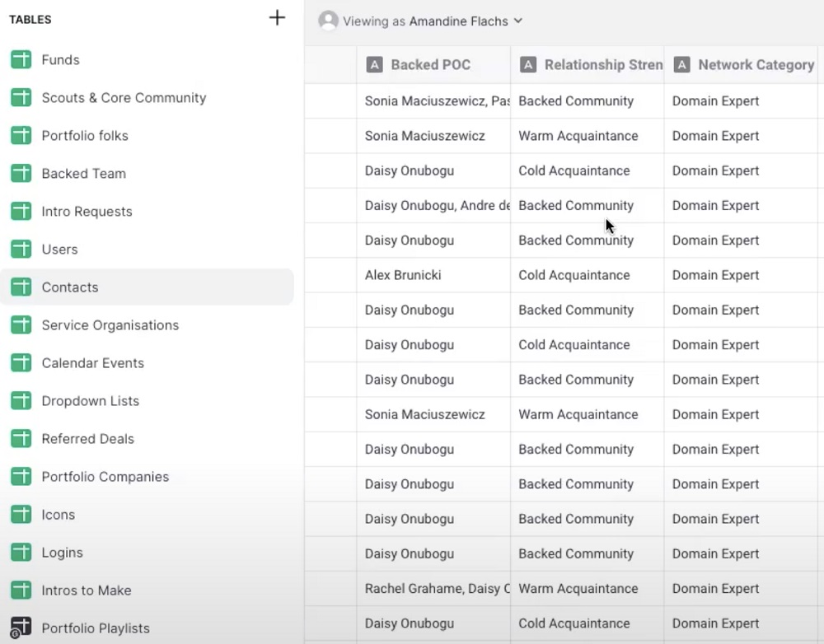
Task: Click the Scouts & Core Community table icon
Action: click(21, 98)
